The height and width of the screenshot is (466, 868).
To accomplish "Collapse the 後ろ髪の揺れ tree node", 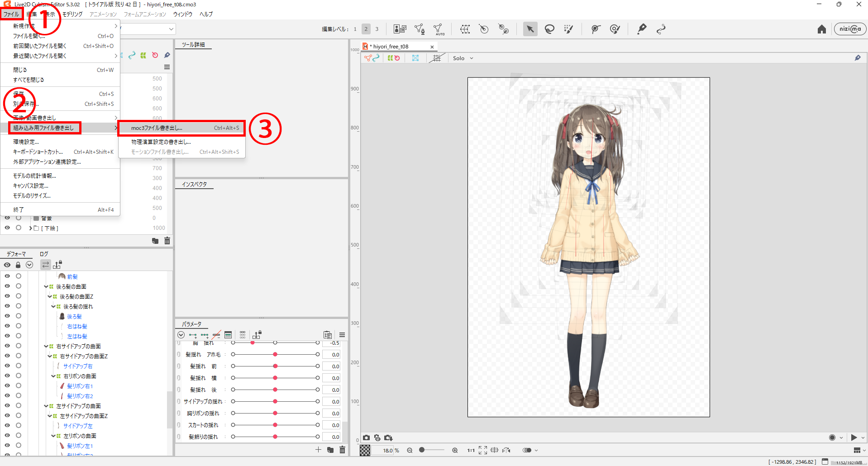I will click(x=53, y=306).
